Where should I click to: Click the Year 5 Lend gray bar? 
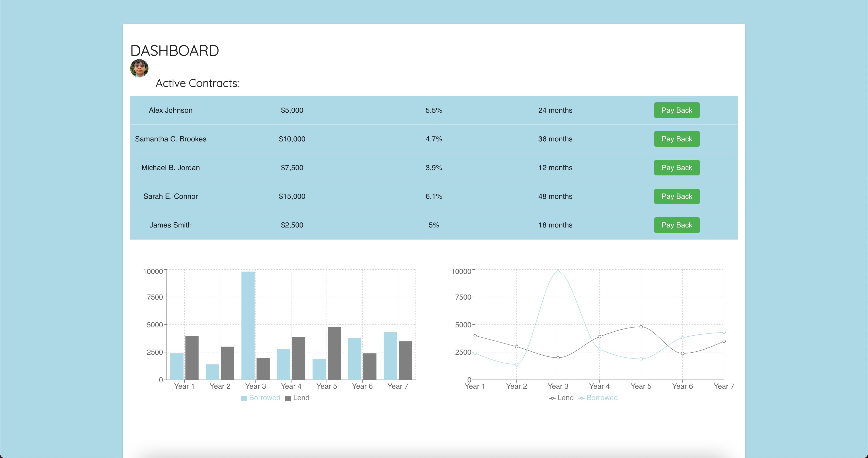click(x=334, y=353)
